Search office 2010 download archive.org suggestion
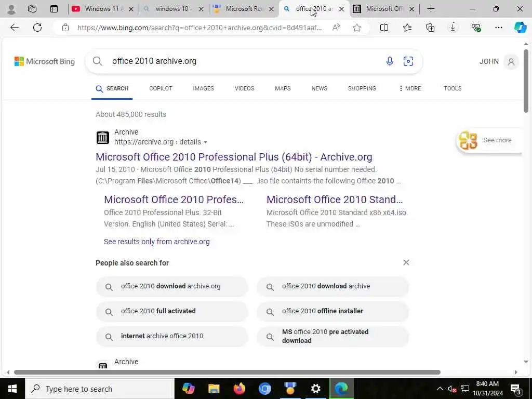532x399 pixels. tap(171, 286)
